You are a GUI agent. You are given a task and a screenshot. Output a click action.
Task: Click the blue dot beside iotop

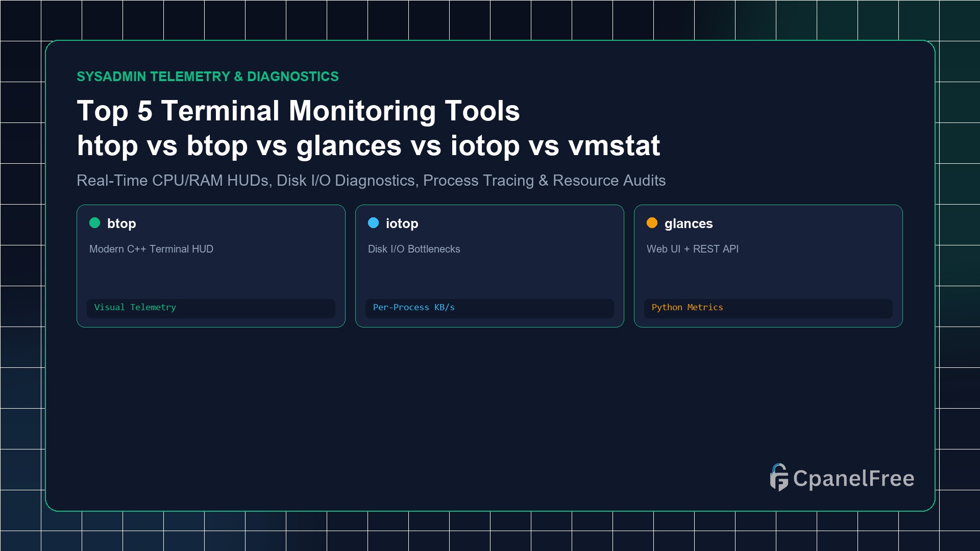pyautogui.click(x=373, y=223)
